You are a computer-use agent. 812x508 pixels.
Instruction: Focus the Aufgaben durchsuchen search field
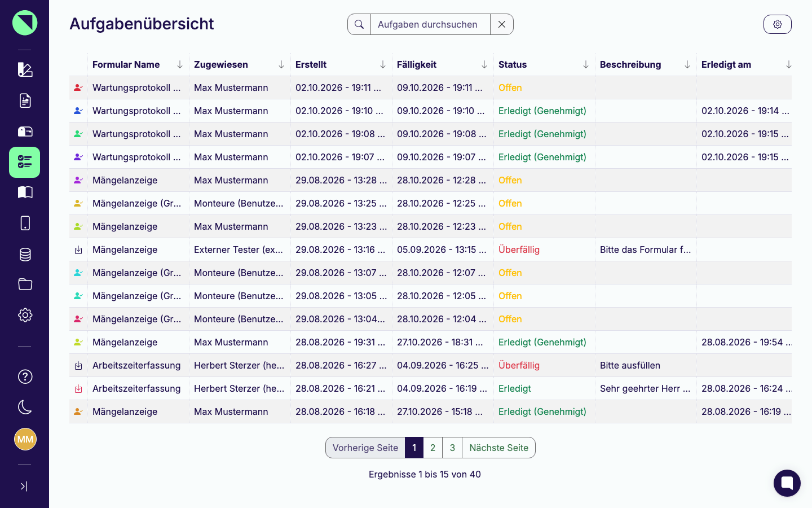(430, 24)
